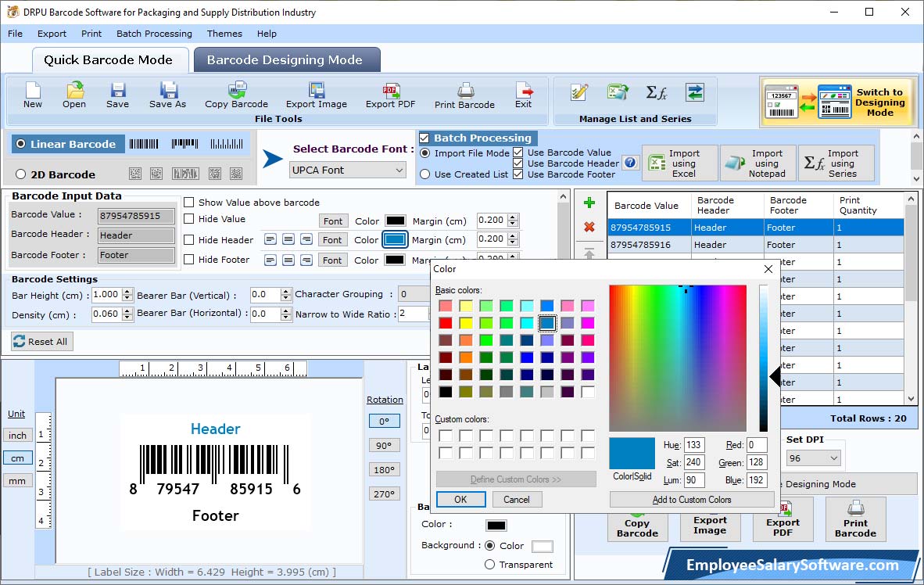Image resolution: width=924 pixels, height=585 pixels.
Task: Increase Bar Height spinner value
Action: tap(127, 292)
